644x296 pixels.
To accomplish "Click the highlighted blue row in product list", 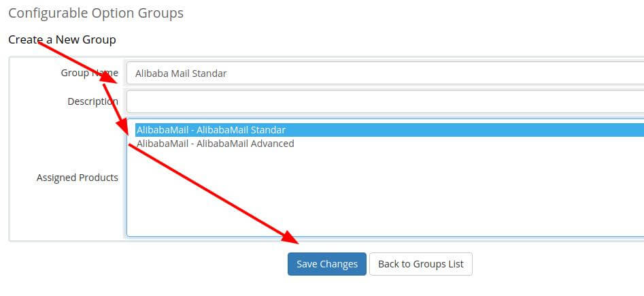I will (x=390, y=130).
